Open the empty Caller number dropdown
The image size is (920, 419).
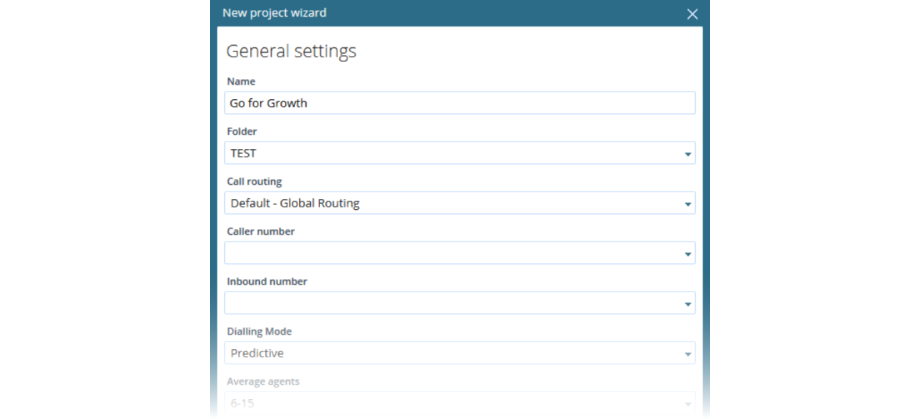pyautogui.click(x=460, y=252)
